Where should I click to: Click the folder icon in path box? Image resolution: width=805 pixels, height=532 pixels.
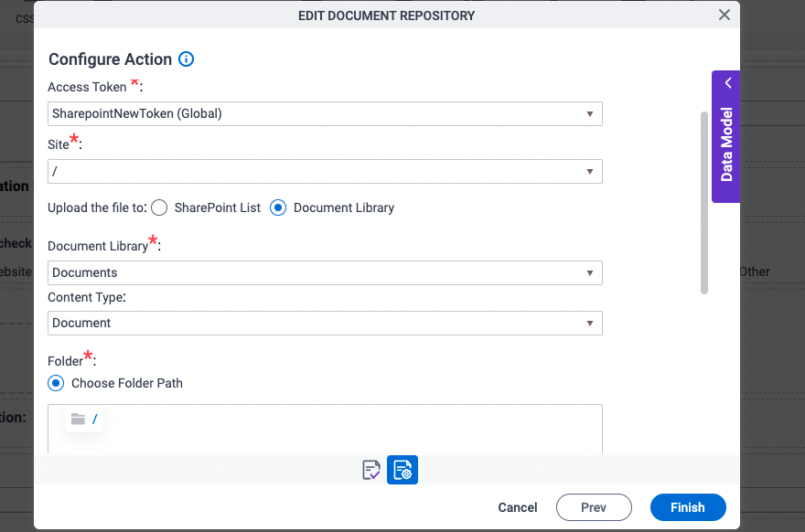pyautogui.click(x=79, y=420)
